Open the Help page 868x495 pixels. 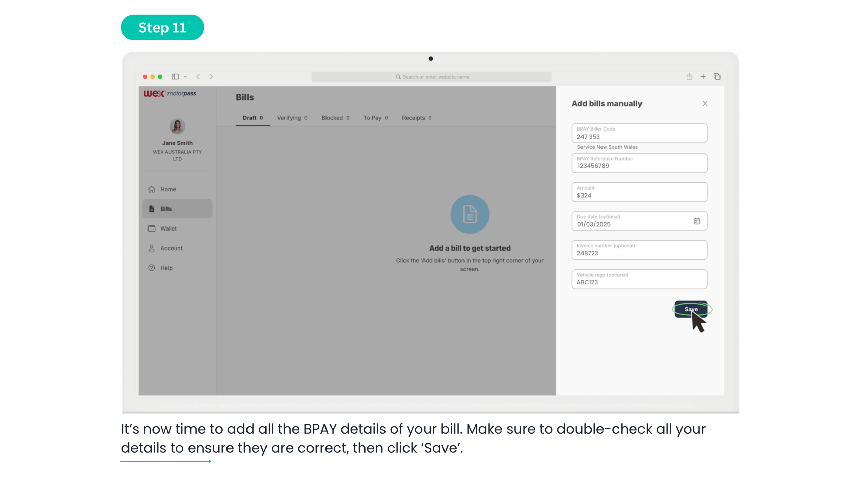pos(166,268)
